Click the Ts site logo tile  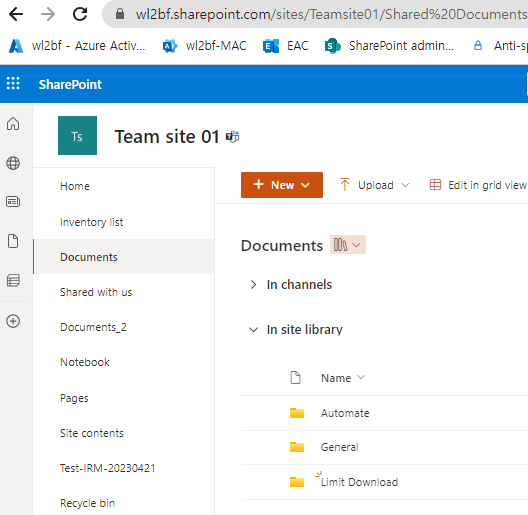77,135
